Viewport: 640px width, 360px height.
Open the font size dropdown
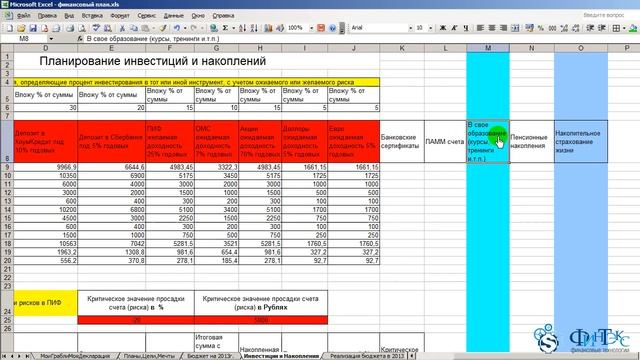[x=431, y=28]
